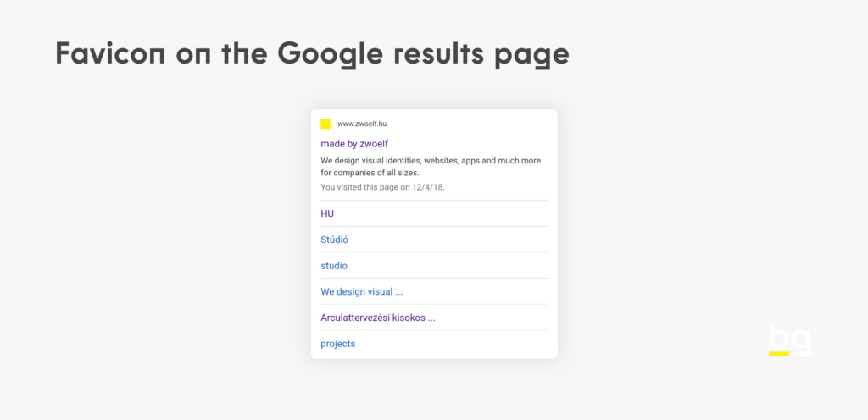Select the Stúdió sitelink

point(335,240)
